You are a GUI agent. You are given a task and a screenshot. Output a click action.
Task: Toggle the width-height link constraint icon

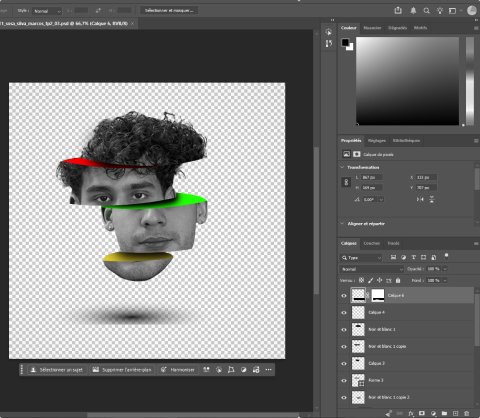pyautogui.click(x=346, y=182)
